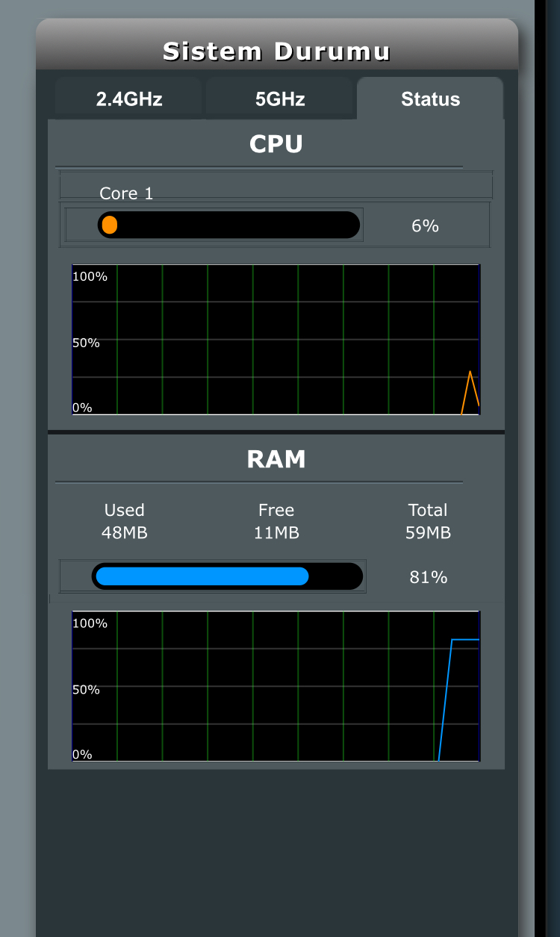This screenshot has width=560, height=937.
Task: Click the orange CPU usage bar
Action: click(110, 225)
